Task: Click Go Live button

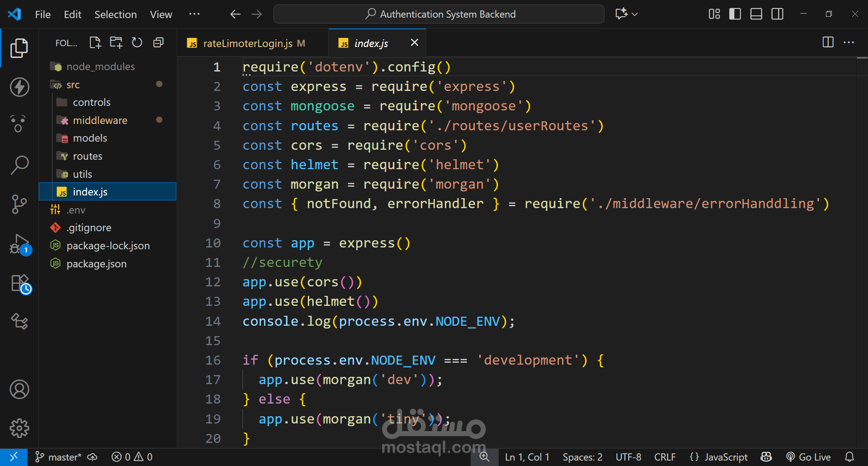Action: 808,457
